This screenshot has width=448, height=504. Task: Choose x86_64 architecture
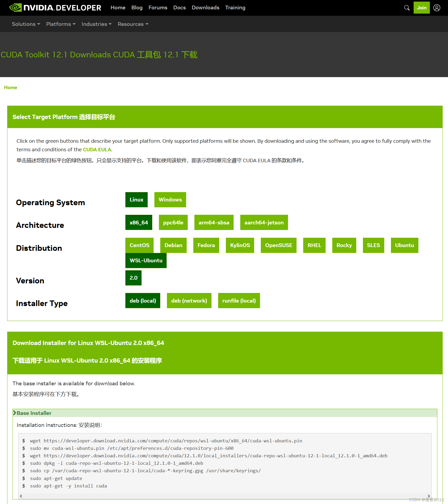point(139,223)
